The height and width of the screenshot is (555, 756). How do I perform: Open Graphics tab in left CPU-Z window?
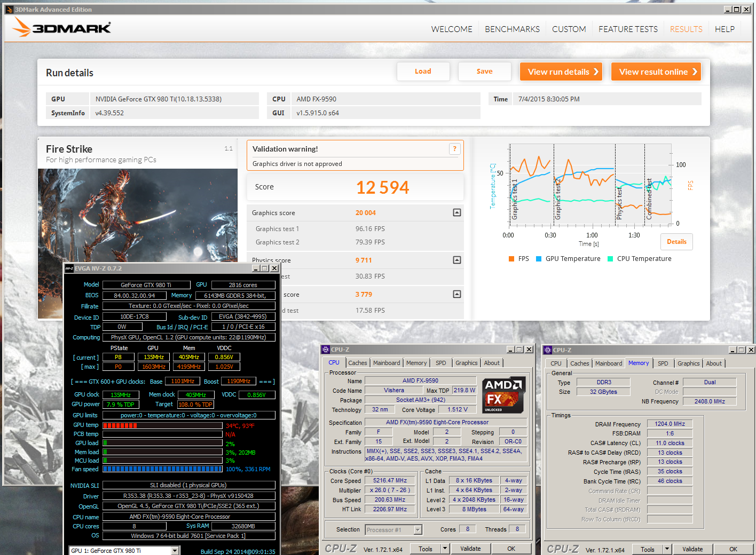466,363
